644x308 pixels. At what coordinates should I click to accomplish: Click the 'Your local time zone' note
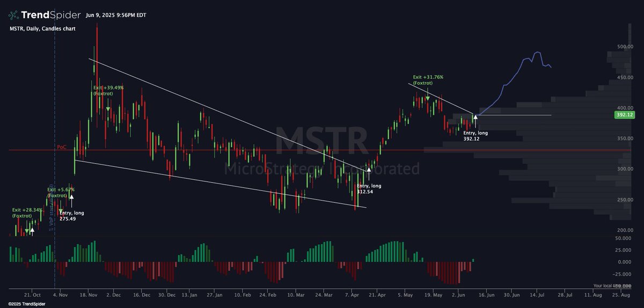(x=613, y=286)
